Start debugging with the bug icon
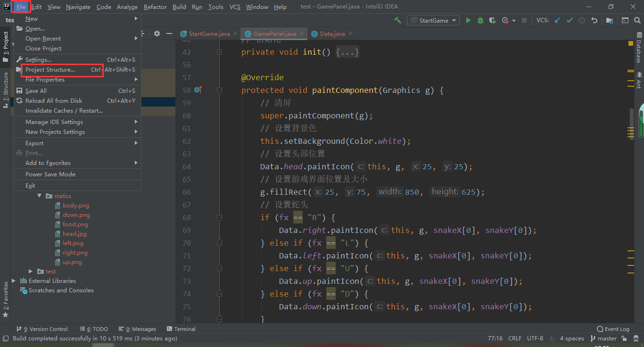644x347 pixels. pos(480,20)
